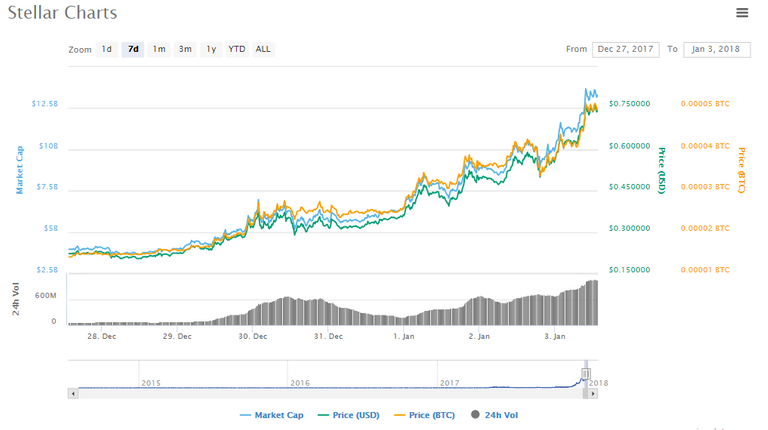Click the Stellar Charts heading
Viewport: 768px width, 430px height.
click(63, 13)
